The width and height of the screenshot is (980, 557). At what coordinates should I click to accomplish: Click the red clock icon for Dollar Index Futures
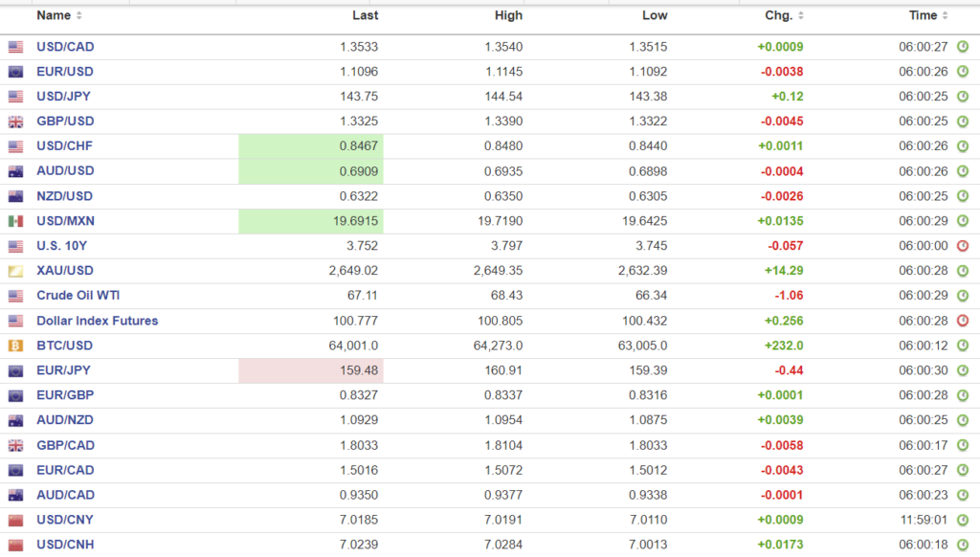(962, 321)
